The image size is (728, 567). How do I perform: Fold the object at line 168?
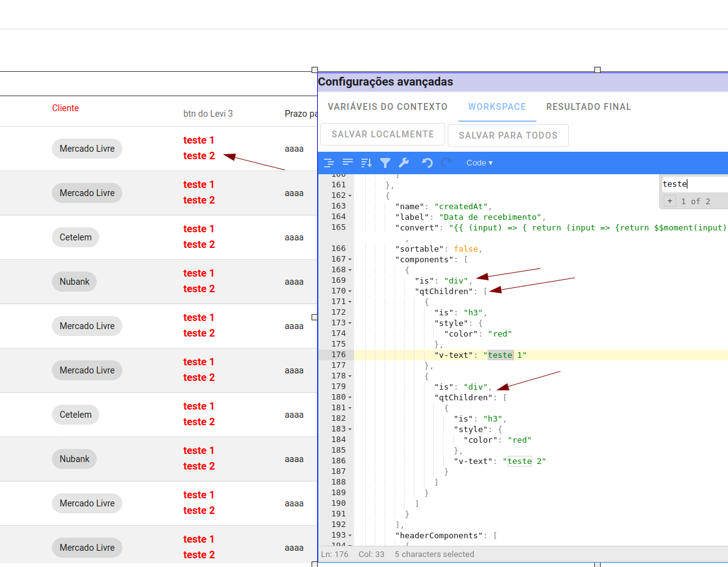[x=350, y=270]
